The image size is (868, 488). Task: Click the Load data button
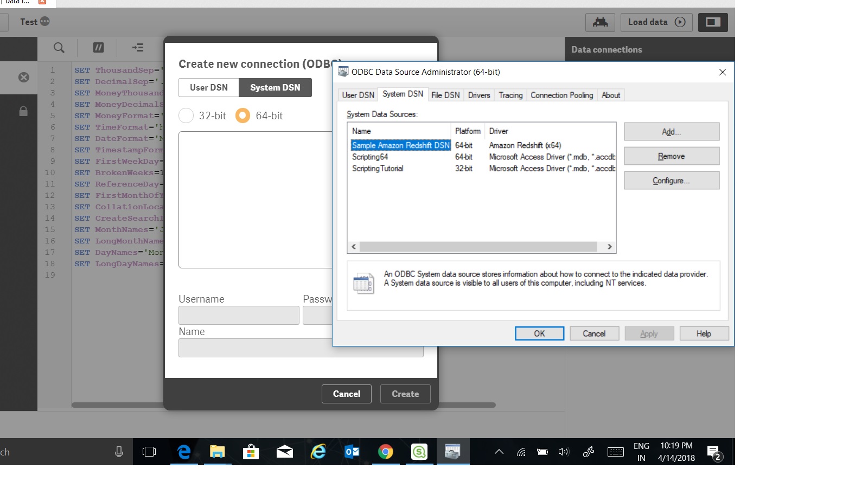[656, 22]
